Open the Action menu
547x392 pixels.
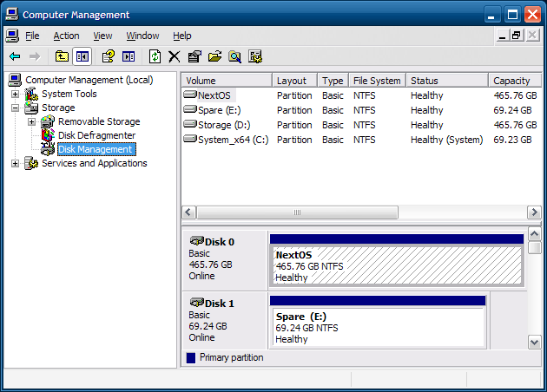click(66, 36)
